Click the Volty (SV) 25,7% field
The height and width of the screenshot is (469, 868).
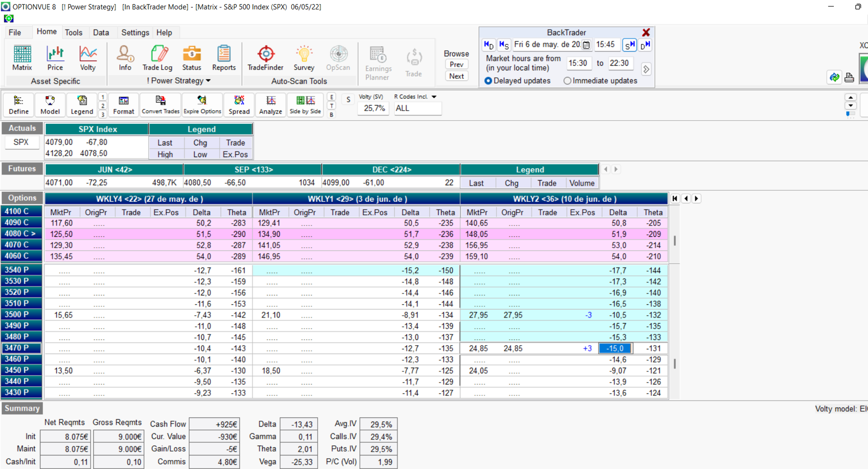click(373, 108)
